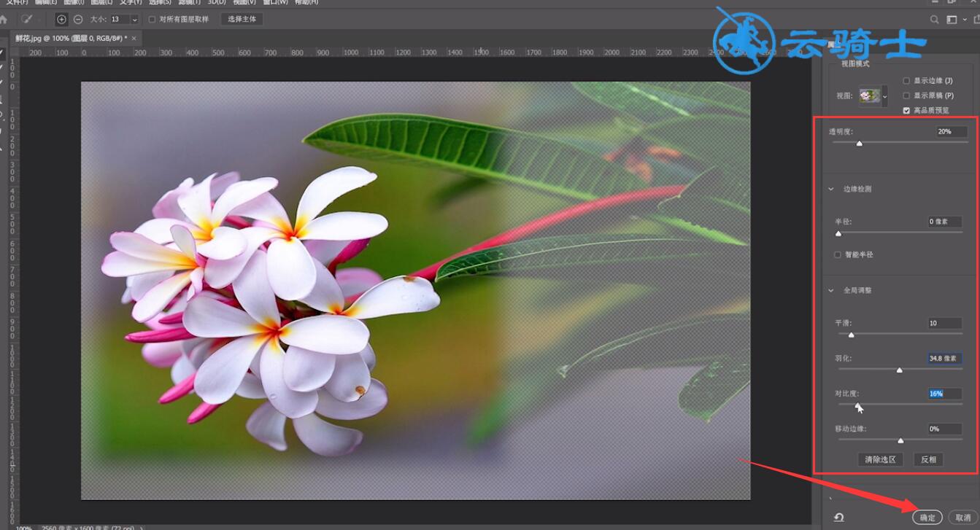The image size is (980, 530).
Task: Click the 反相 button
Action: [x=928, y=459]
